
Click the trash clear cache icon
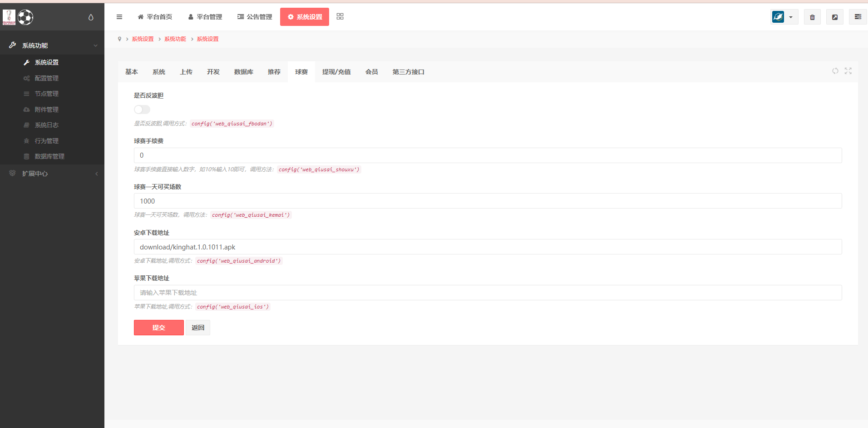(x=812, y=17)
